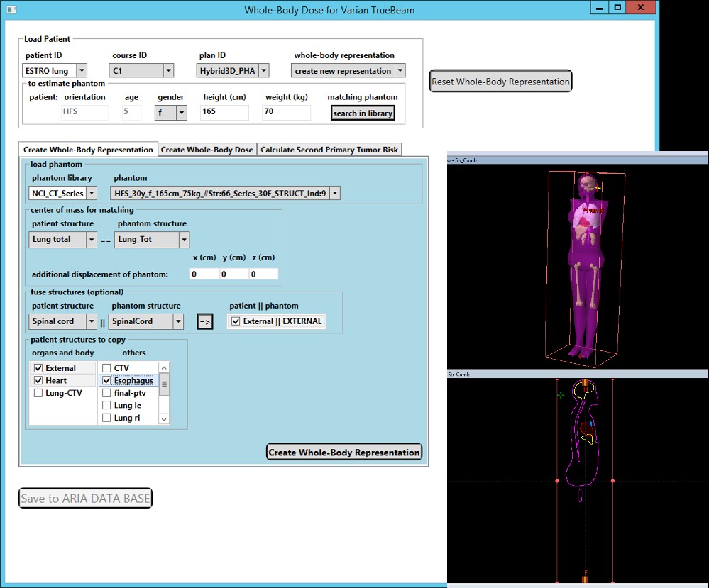Click the height (cm) input field
Viewport: 709px width, 588px height.
(224, 112)
